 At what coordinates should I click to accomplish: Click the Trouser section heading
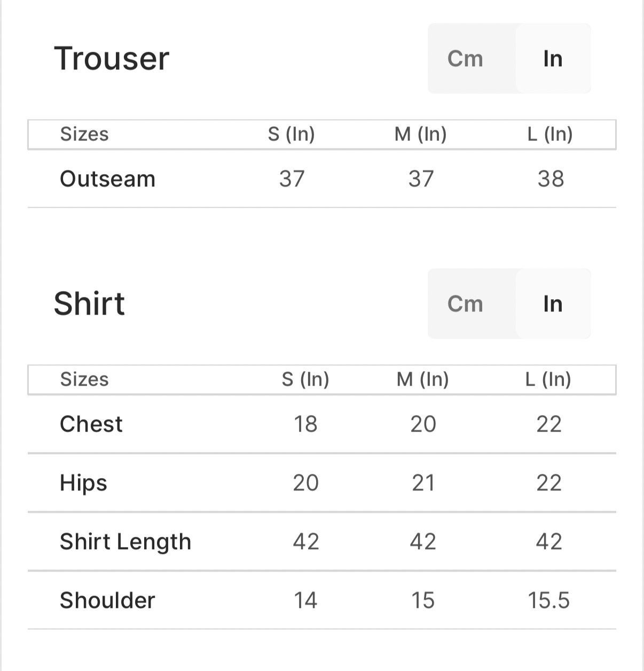[112, 58]
